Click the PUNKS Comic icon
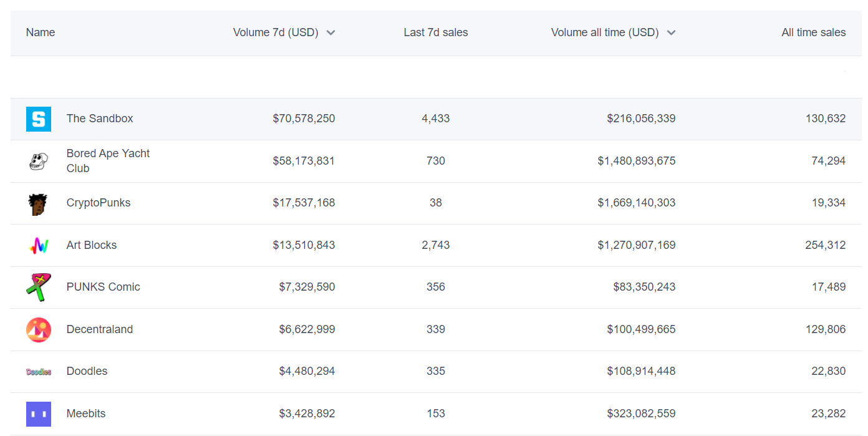 coord(38,288)
